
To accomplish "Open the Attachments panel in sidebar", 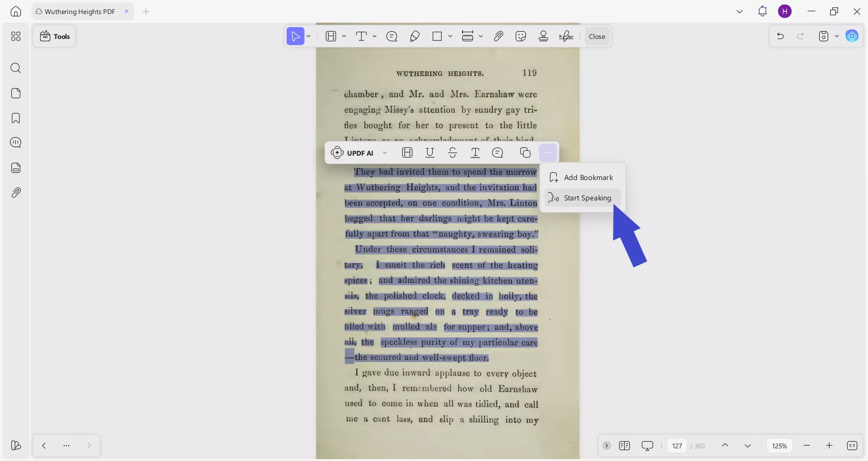I will tap(16, 193).
